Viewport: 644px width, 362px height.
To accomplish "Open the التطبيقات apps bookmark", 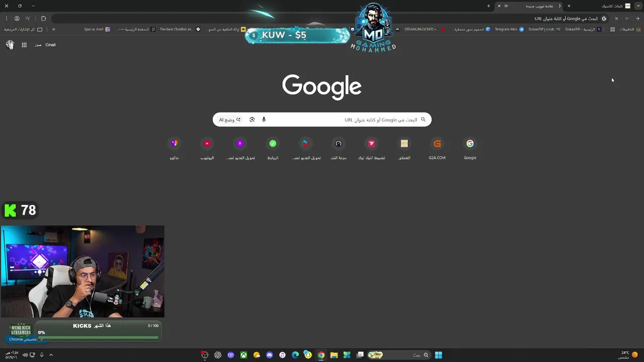I will coord(629,29).
